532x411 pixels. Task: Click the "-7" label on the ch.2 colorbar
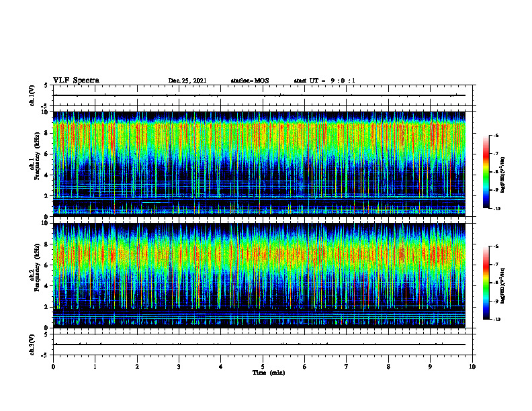pos(496,265)
